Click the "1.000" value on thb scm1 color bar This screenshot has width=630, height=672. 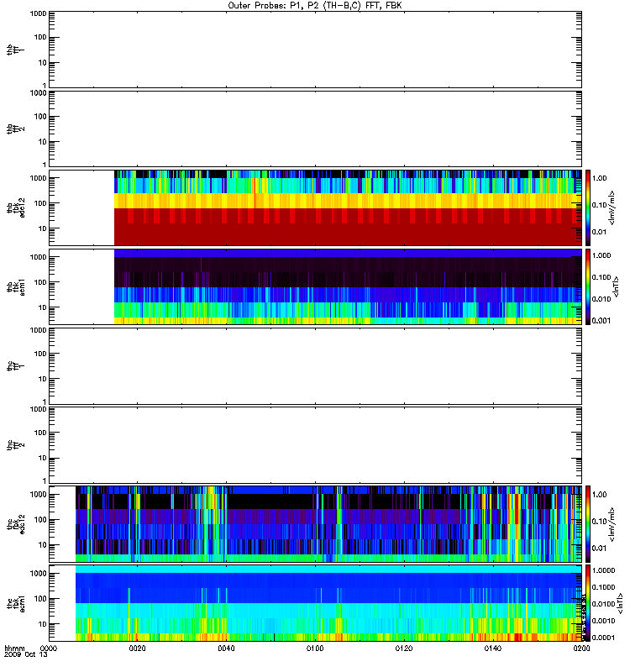click(601, 255)
